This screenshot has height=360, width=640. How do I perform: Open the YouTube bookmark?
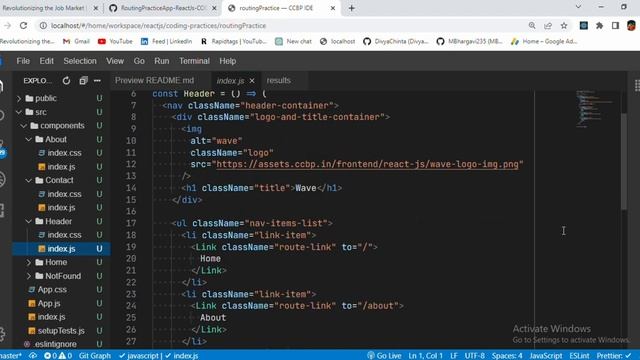[x=115, y=41]
